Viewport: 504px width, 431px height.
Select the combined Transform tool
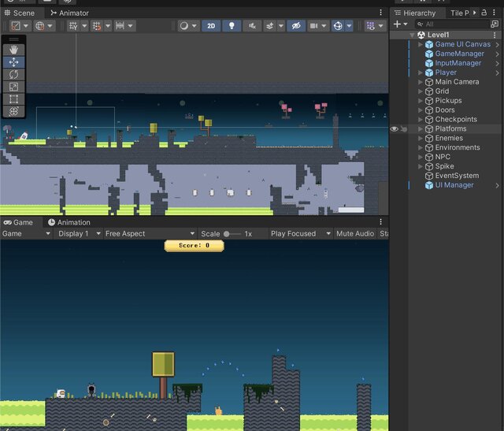(13, 112)
